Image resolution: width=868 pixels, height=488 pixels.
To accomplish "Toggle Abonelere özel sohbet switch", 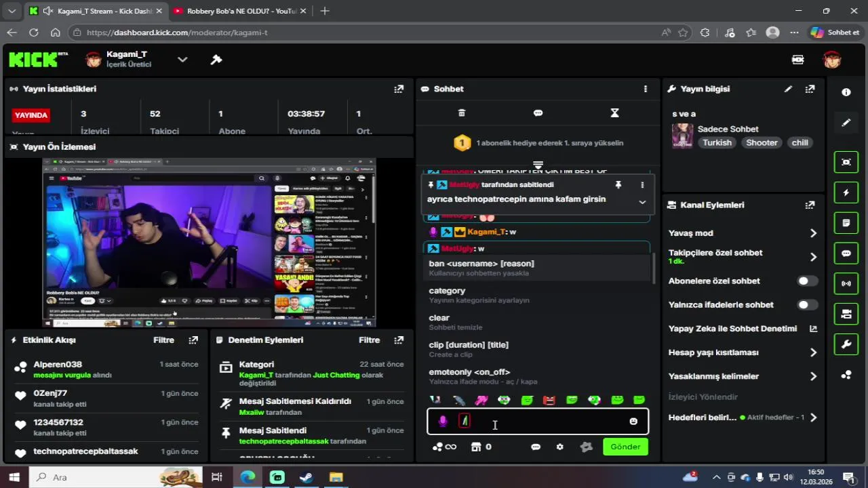I will [807, 281].
